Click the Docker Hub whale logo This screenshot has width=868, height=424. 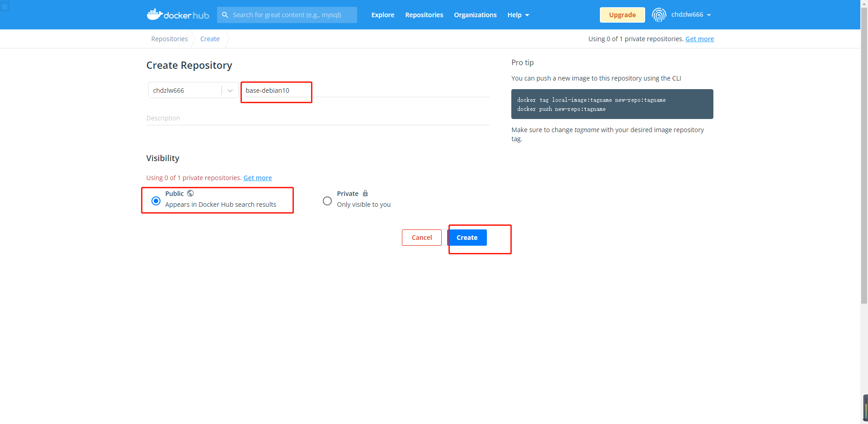tap(178, 14)
